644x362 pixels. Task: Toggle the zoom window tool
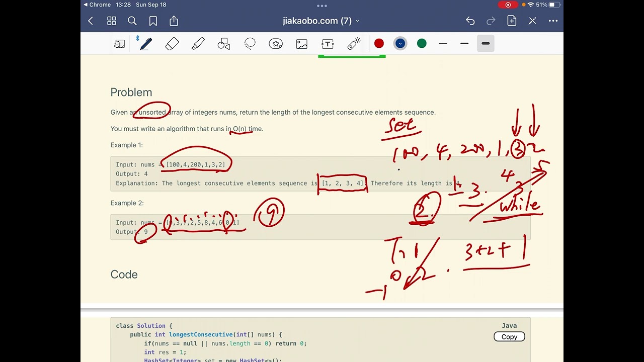[x=120, y=44]
